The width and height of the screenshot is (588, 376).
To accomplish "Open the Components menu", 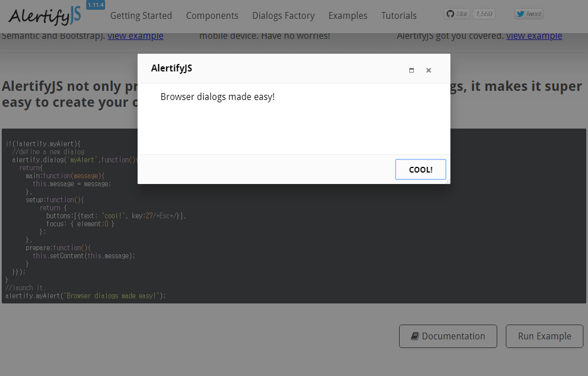I will tap(212, 16).
